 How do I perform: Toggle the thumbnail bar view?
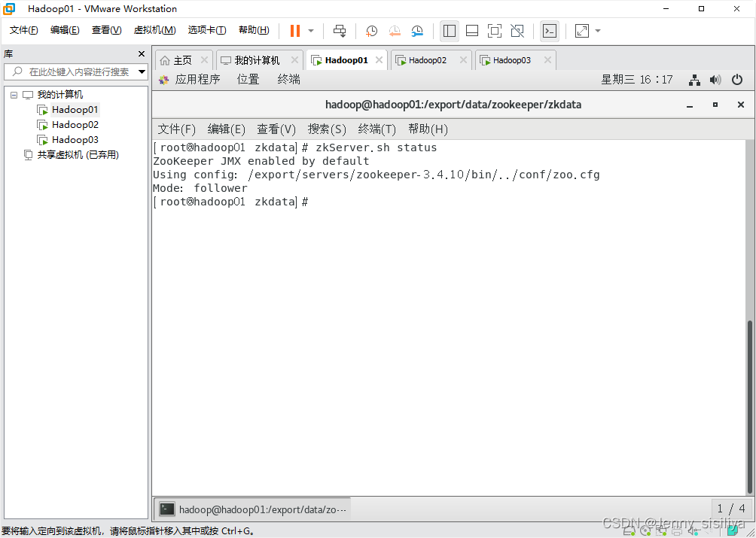coord(472,31)
